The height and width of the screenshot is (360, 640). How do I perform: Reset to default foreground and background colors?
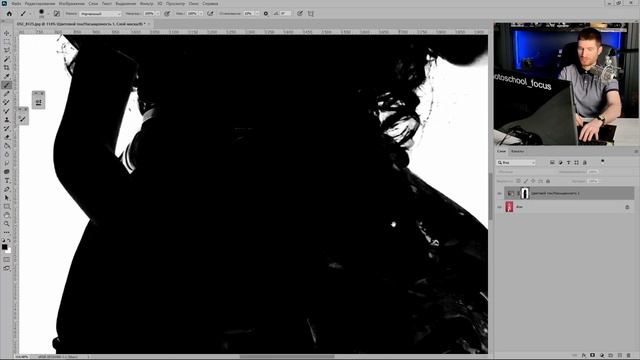pyautogui.click(x=4, y=240)
